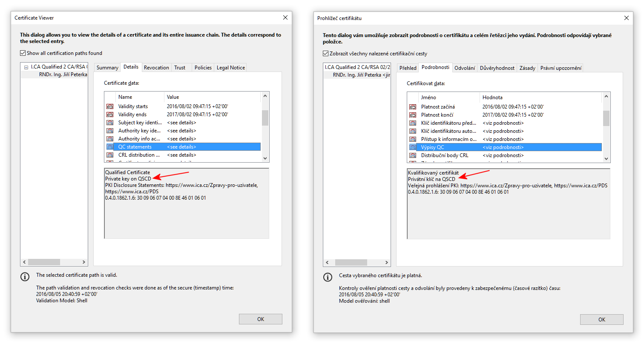
Task: Click OK in the Prohlížeč certifikátu dialog
Action: coord(602,319)
